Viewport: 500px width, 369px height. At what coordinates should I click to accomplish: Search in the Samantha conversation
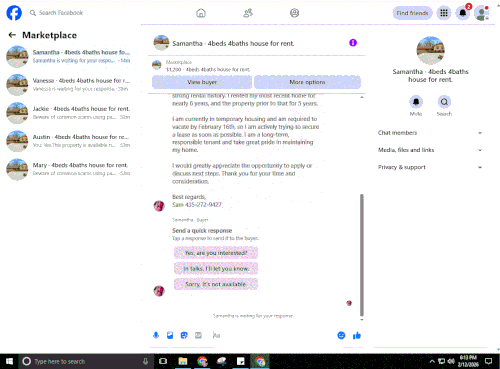[x=444, y=102]
